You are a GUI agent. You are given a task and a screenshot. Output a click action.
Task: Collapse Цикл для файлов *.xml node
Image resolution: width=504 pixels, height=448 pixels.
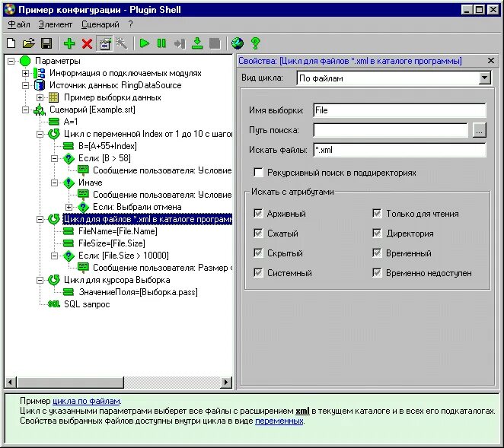pyautogui.click(x=40, y=219)
